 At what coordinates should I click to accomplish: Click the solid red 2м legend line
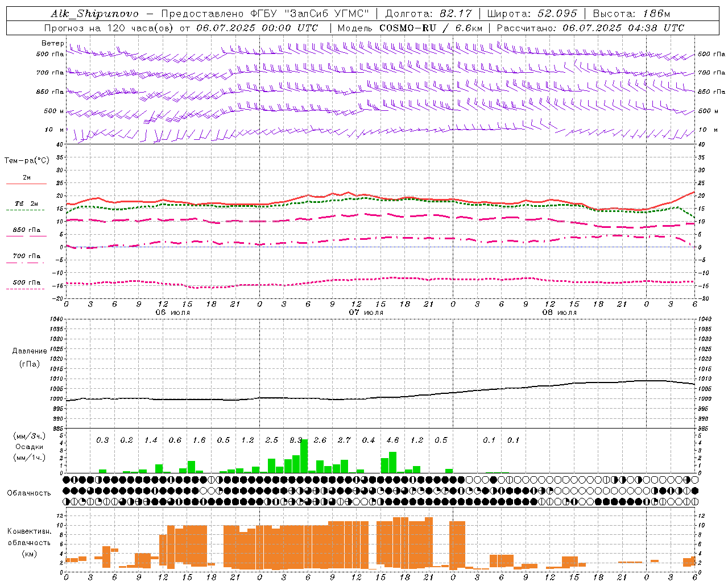26,184
